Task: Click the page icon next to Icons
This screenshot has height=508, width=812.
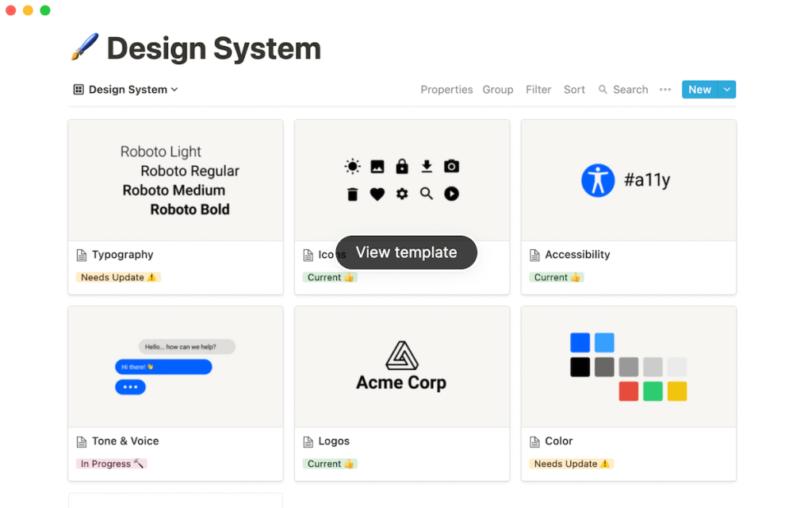Action: (308, 255)
